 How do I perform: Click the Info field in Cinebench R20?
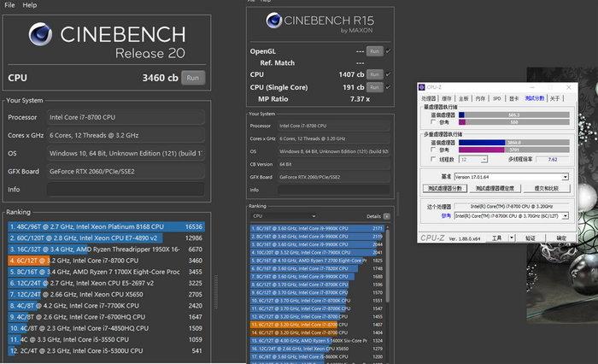pos(126,189)
